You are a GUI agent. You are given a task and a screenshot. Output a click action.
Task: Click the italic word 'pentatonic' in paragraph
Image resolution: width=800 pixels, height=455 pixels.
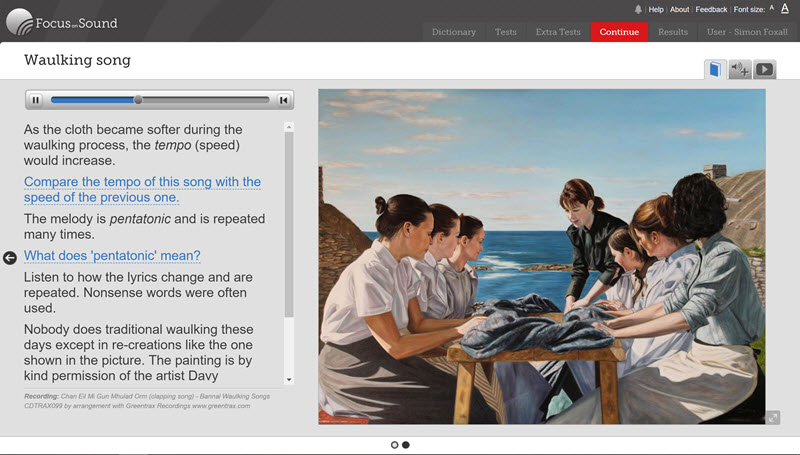140,219
